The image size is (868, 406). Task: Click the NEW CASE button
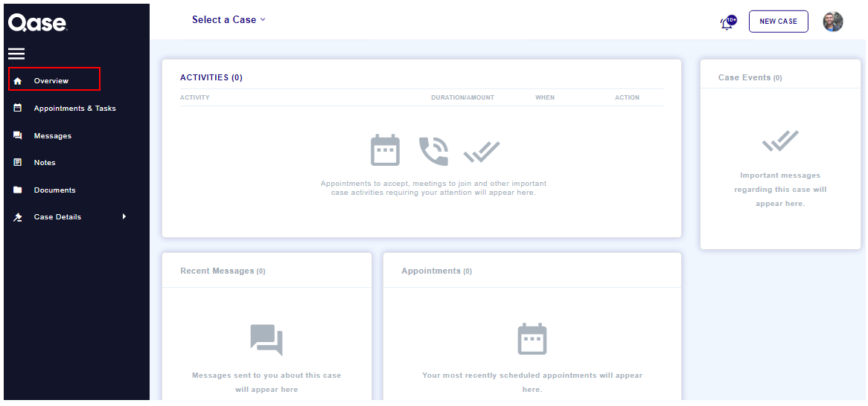click(x=779, y=22)
